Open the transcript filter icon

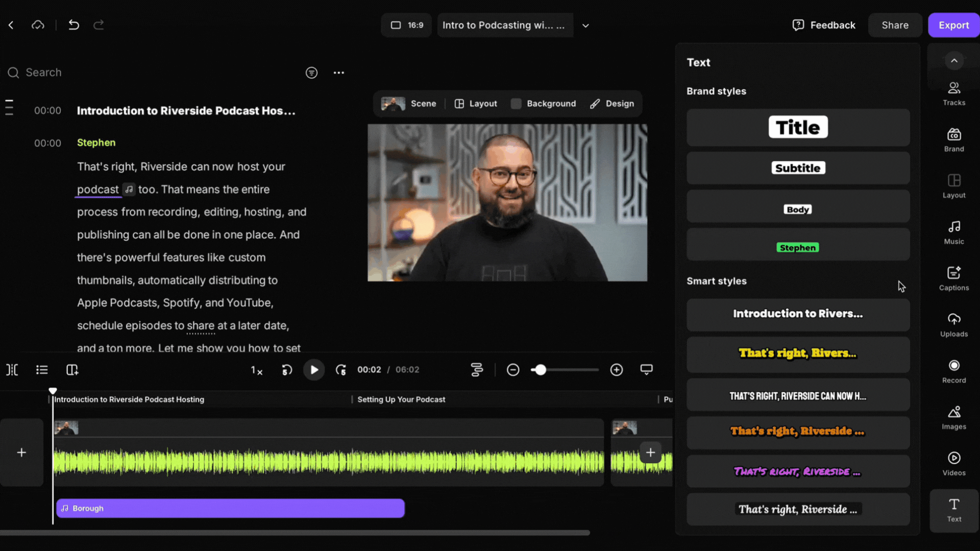311,73
